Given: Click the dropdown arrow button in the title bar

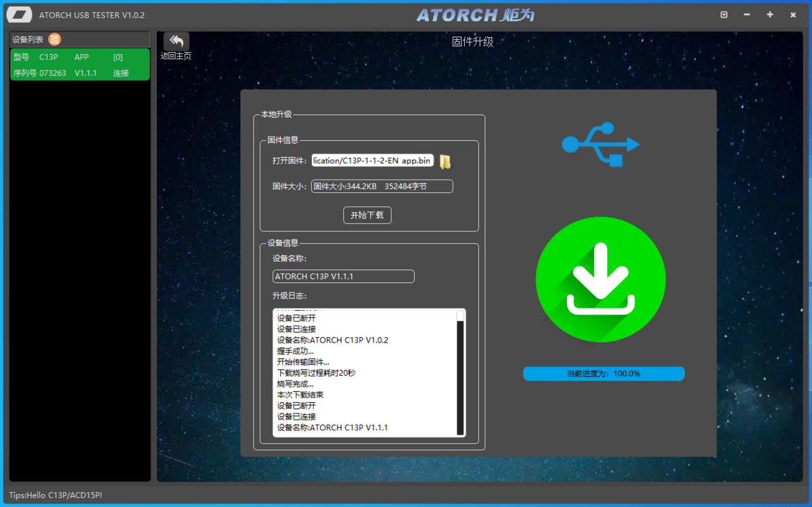Looking at the screenshot, I should click(x=723, y=14).
